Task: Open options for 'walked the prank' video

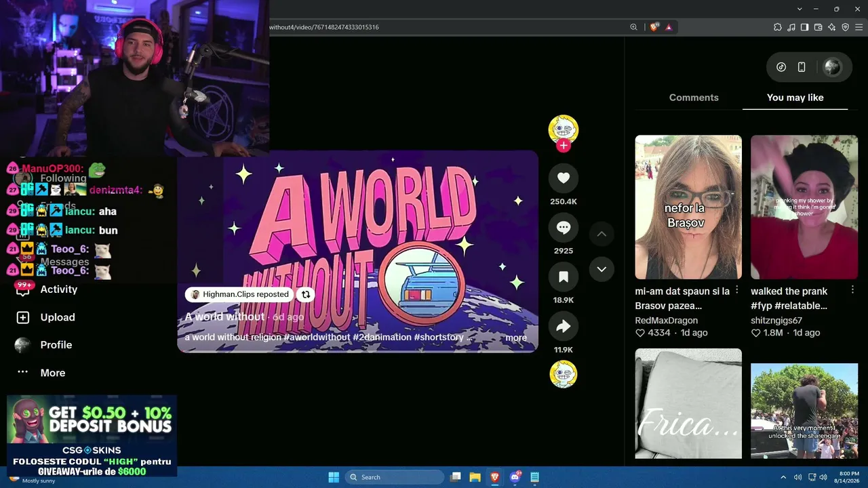Action: click(x=852, y=290)
